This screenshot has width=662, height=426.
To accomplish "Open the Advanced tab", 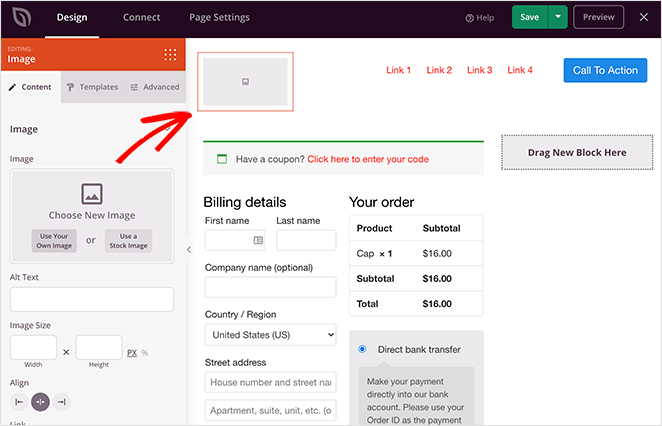I will point(155,87).
